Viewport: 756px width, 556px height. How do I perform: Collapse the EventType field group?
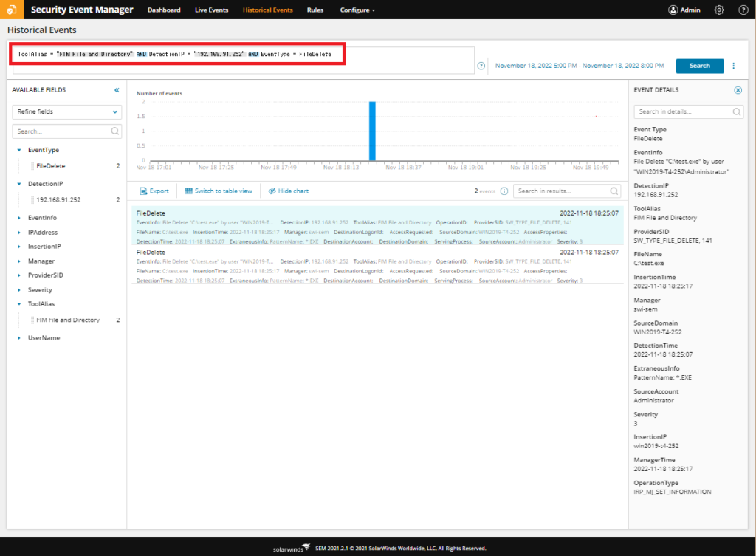pos(19,150)
